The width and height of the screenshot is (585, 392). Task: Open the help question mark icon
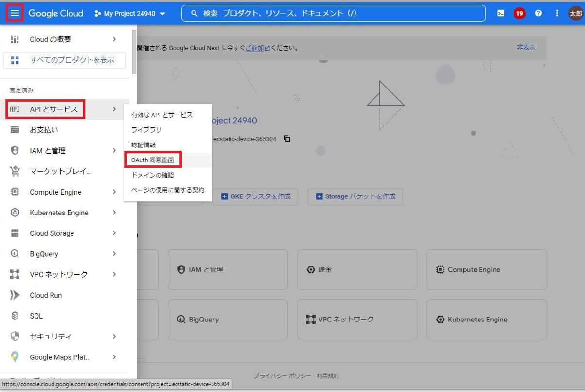[x=538, y=13]
